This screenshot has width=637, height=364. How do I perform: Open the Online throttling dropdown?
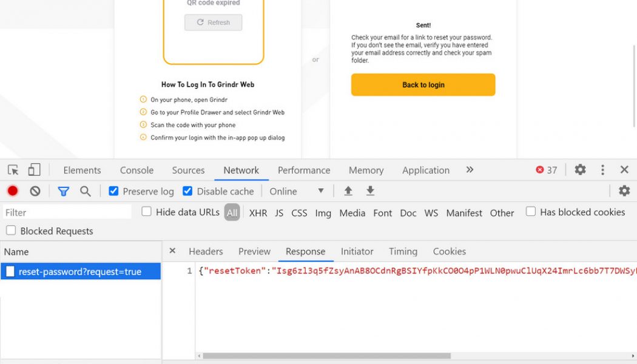coord(297,191)
